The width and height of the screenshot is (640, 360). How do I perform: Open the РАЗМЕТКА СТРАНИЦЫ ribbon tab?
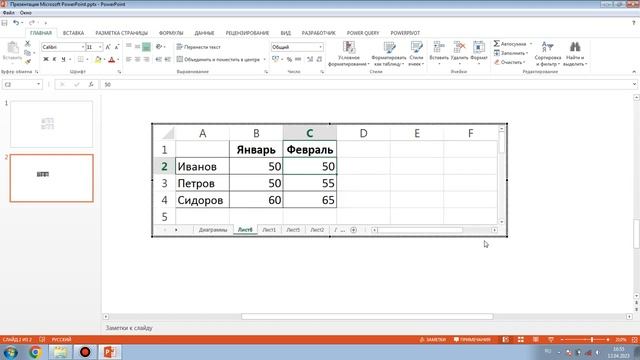click(122, 33)
